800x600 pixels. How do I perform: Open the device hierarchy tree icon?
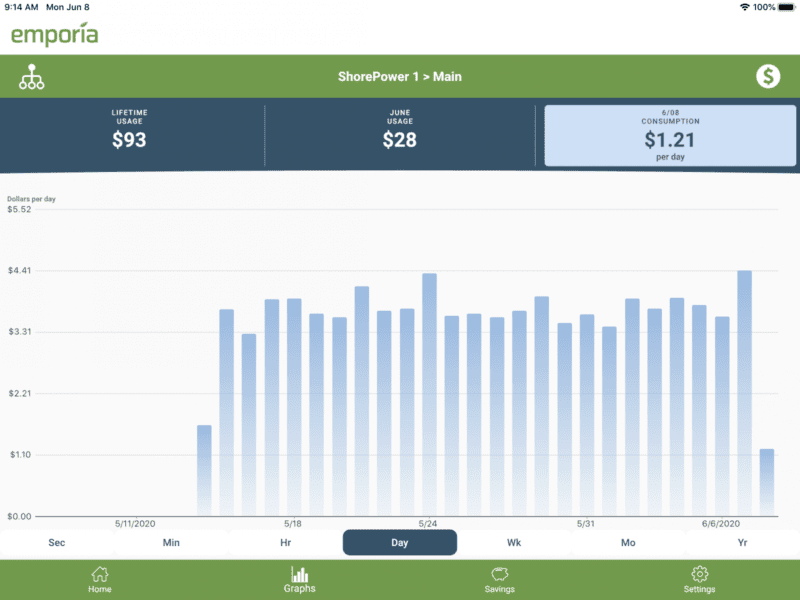(x=31, y=77)
